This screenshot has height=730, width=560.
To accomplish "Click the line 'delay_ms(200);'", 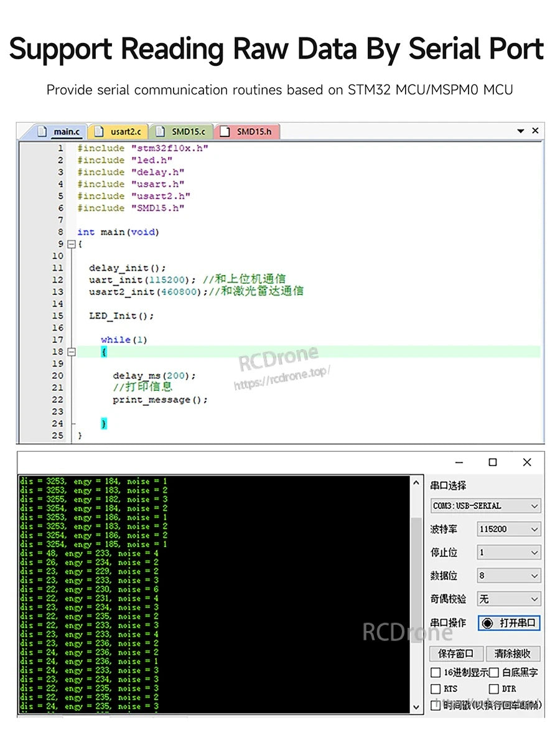I will click(x=154, y=376).
